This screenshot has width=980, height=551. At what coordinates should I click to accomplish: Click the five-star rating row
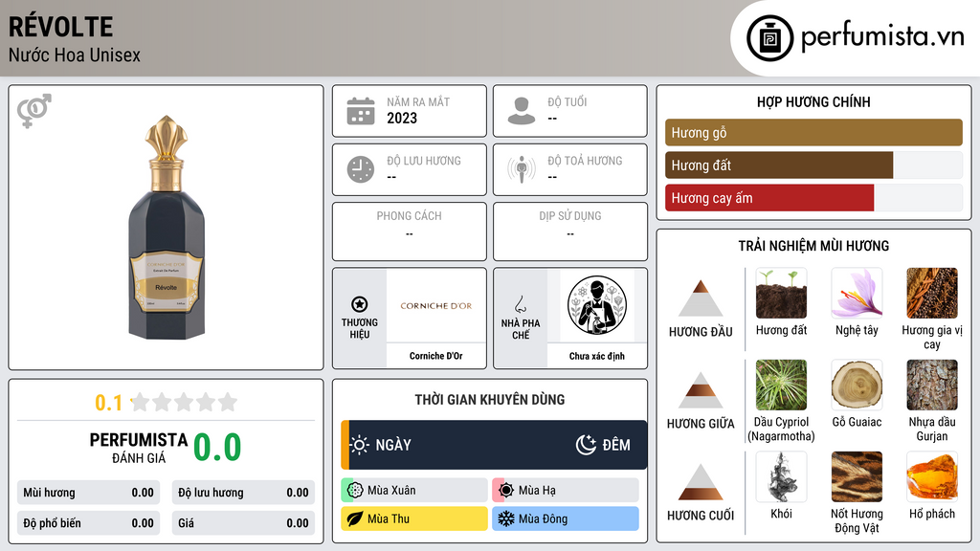[184, 402]
